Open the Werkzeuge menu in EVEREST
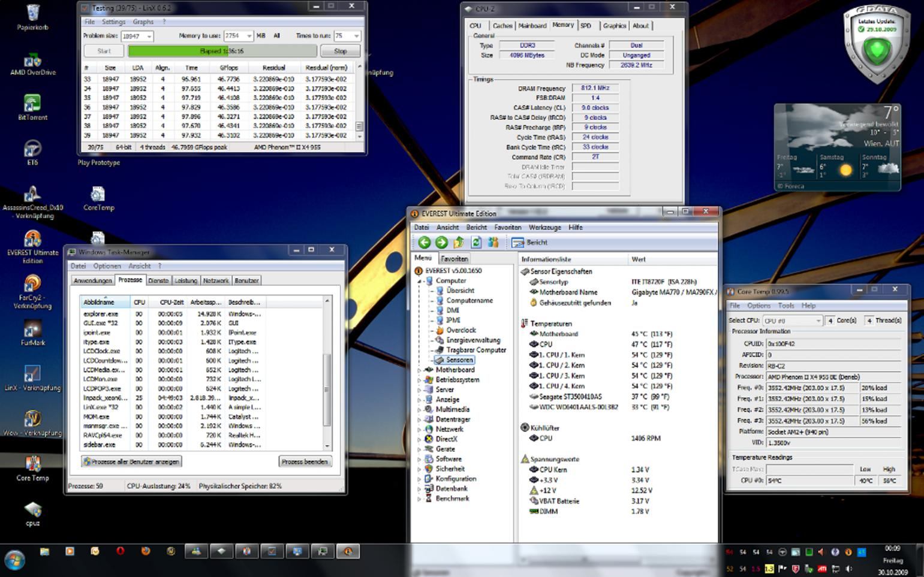The height and width of the screenshot is (577, 924). (x=544, y=228)
